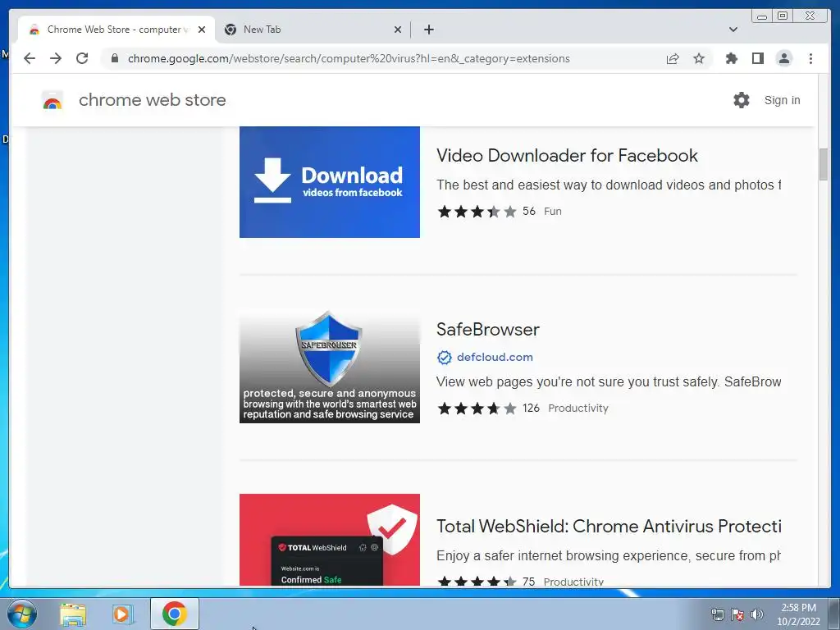Open Total WebShield Chrome Antivirus listing
840x630 pixels.
click(609, 526)
